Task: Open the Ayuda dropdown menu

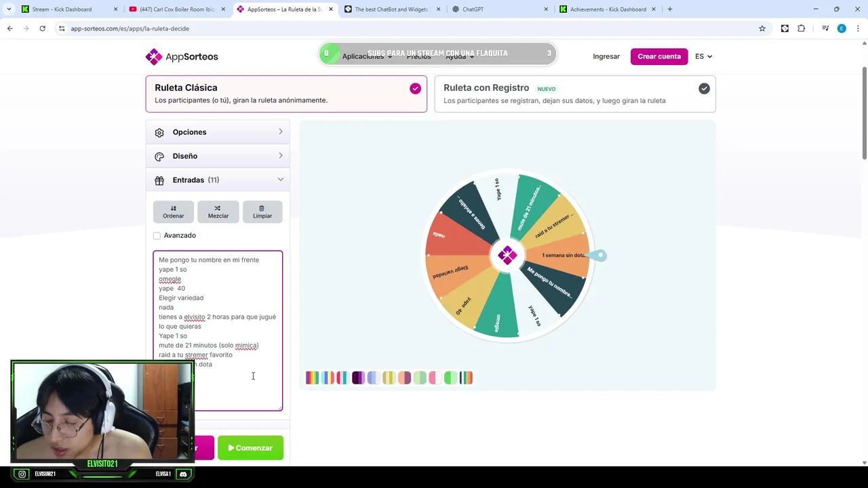Action: tap(459, 56)
